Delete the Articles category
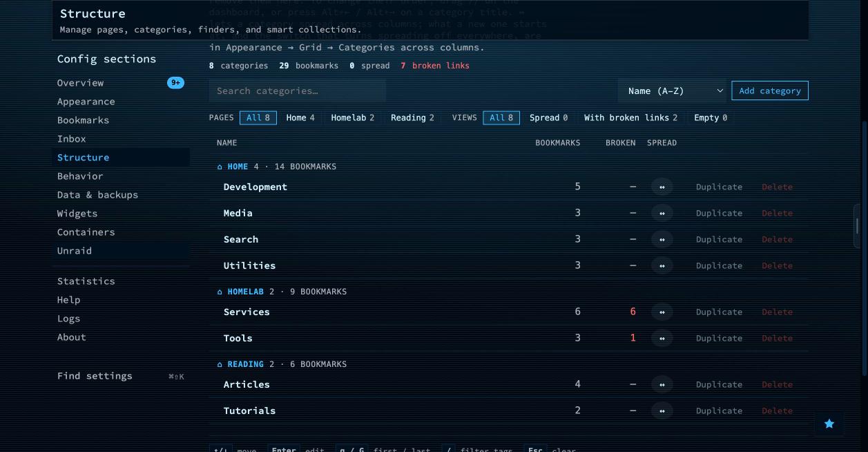Viewport: 868px width, 452px height. (x=777, y=384)
